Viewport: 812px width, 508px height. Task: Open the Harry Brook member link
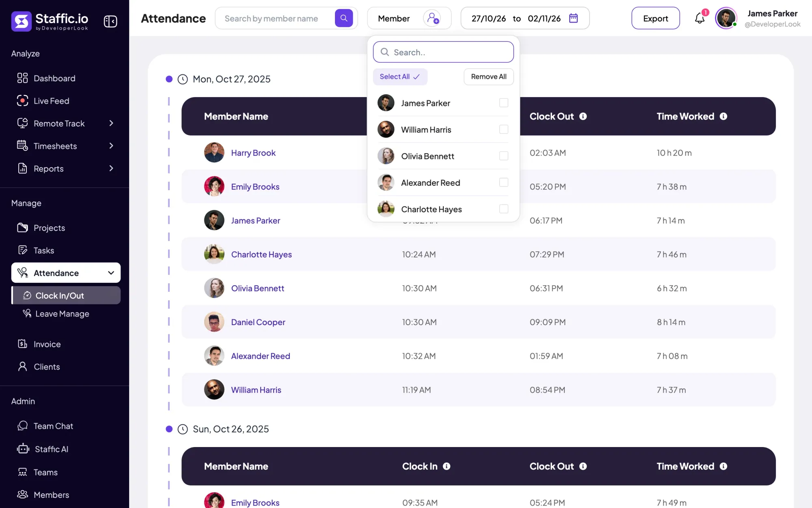[x=253, y=153]
